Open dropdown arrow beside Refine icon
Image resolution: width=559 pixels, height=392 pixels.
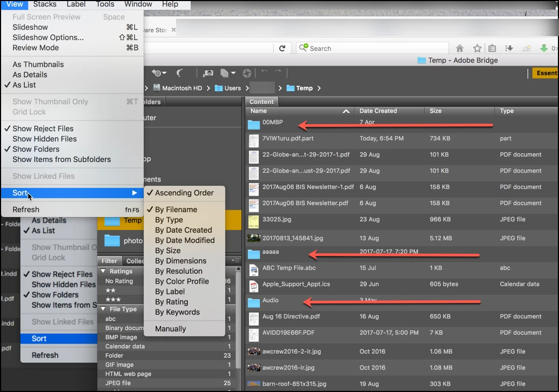(233, 73)
